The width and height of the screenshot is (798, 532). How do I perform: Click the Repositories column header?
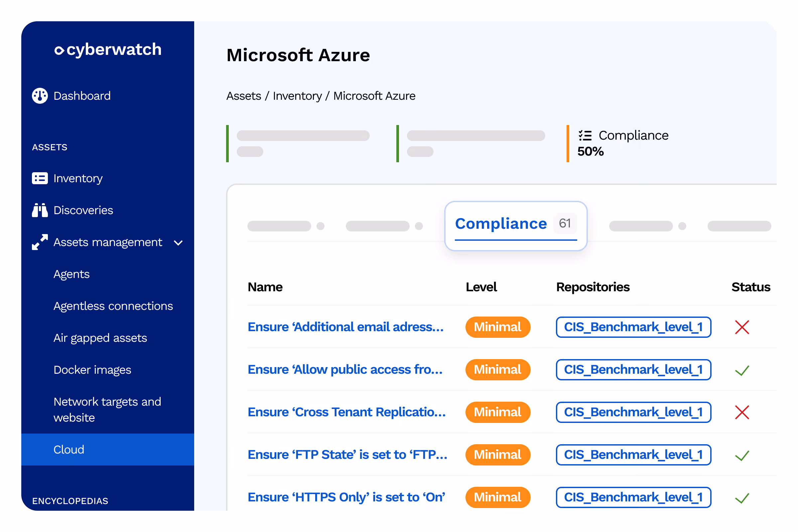pos(593,287)
